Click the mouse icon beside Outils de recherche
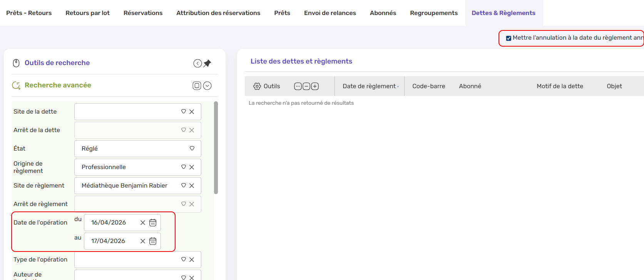 (16, 63)
